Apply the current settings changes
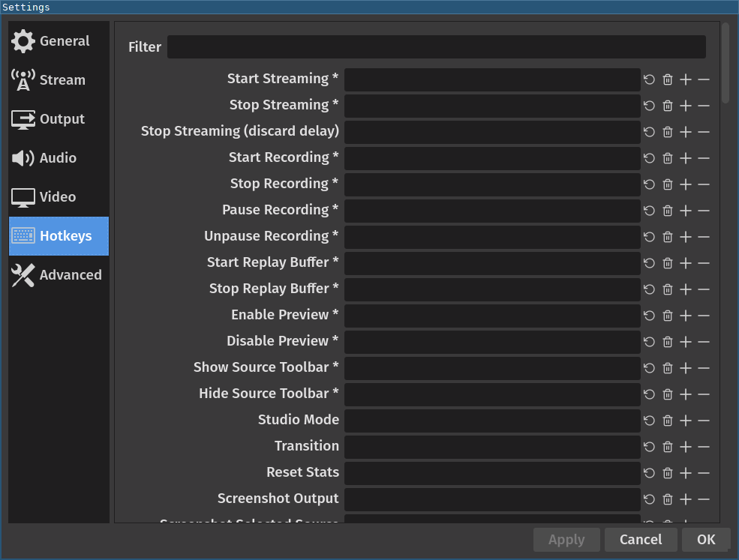The height and width of the screenshot is (560, 739). (x=566, y=539)
